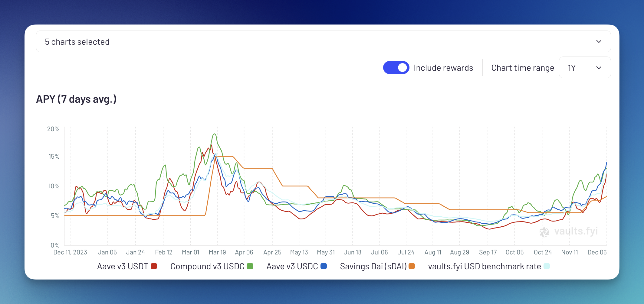Toggle the Include rewards switch

(396, 68)
